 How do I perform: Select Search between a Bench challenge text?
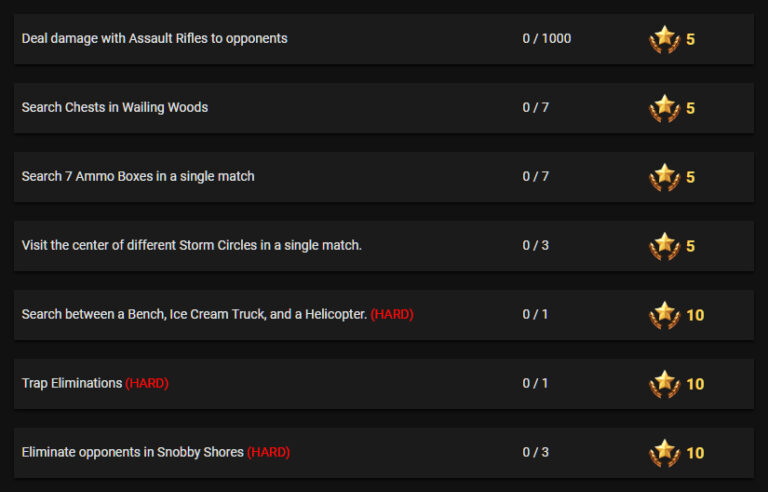pyautogui.click(x=194, y=314)
